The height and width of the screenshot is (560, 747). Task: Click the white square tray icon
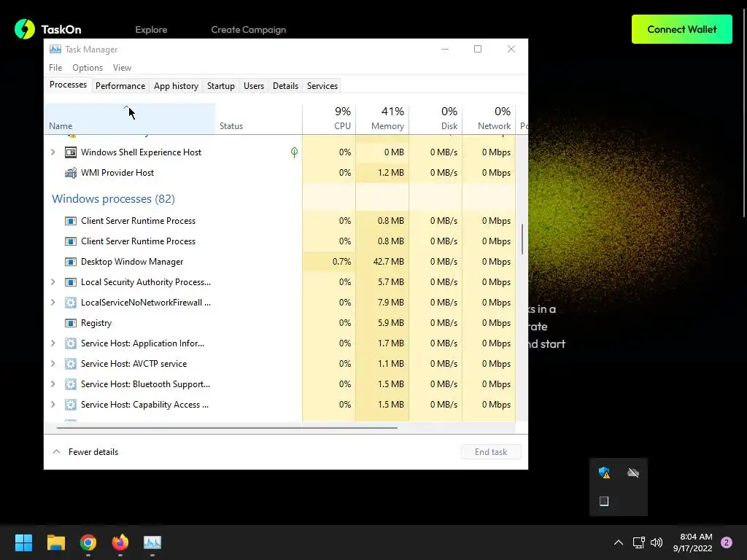pos(604,501)
